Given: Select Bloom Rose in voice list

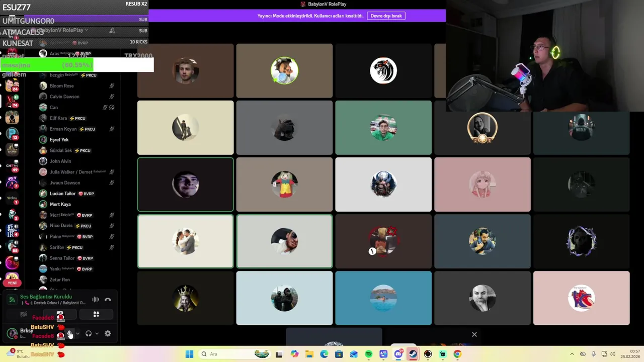Looking at the screenshot, I should 77,86.
